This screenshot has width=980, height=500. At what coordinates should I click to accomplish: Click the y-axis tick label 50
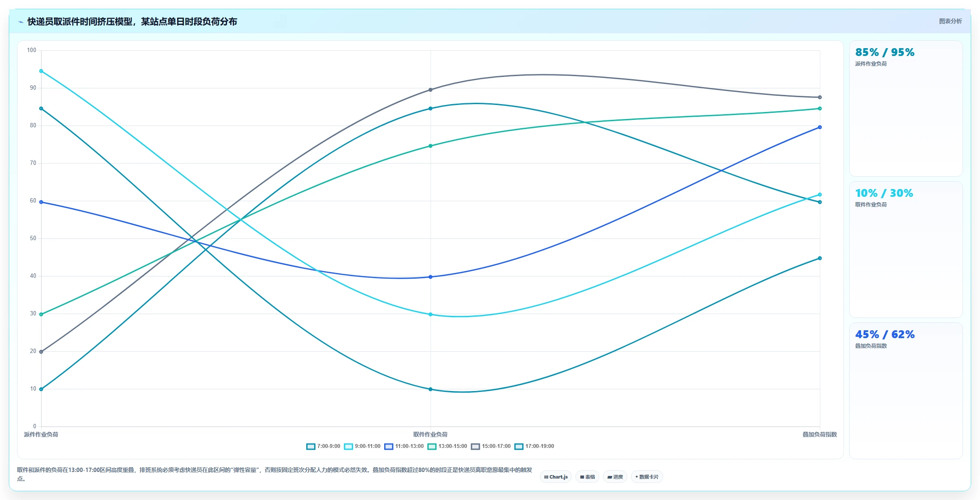coord(33,238)
